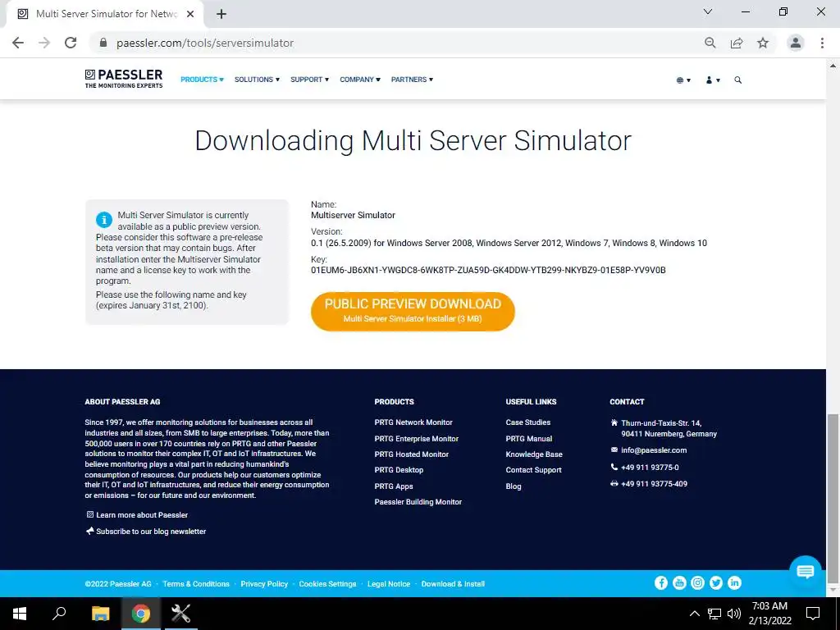The height and width of the screenshot is (630, 840).
Task: Open a new browser tab with plus
Action: pos(221,14)
